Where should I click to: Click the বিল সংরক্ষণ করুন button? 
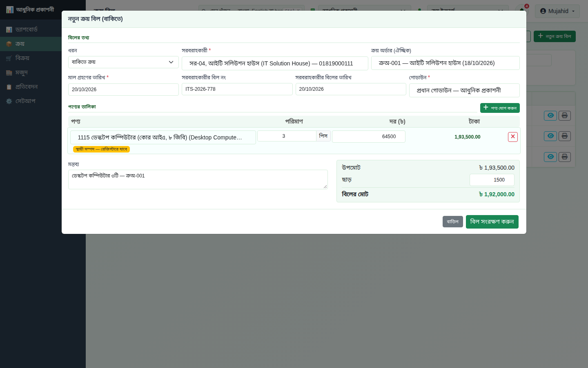(492, 222)
